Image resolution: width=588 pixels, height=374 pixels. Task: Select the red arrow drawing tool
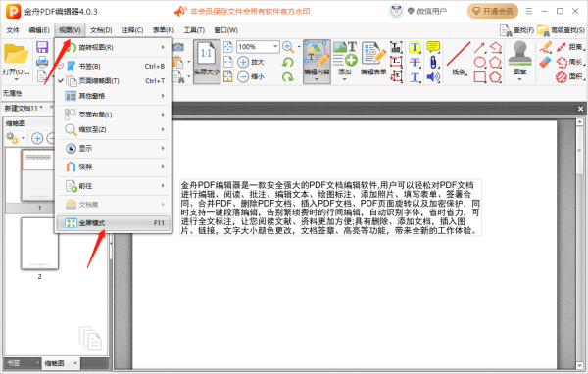tap(479, 48)
